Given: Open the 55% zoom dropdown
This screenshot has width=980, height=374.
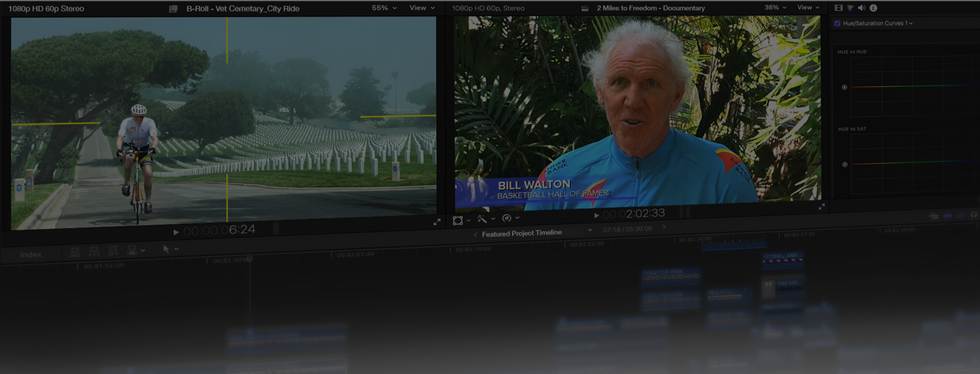Looking at the screenshot, I should [x=384, y=8].
